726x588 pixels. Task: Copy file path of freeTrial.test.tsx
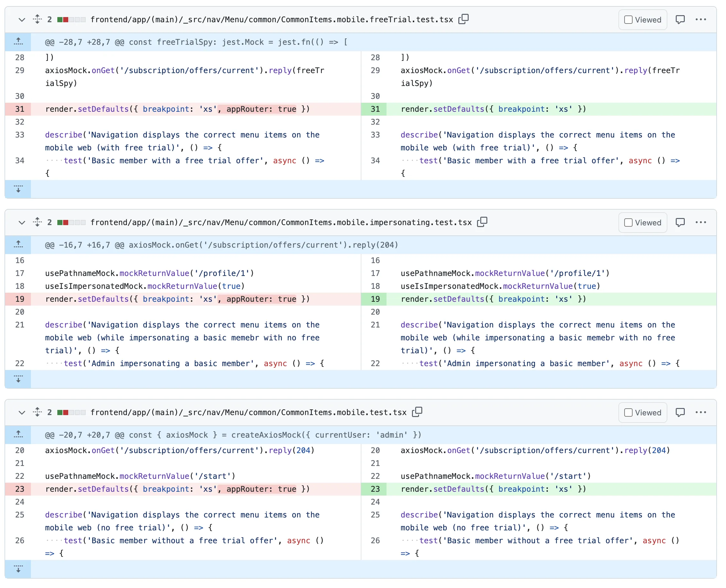464,19
